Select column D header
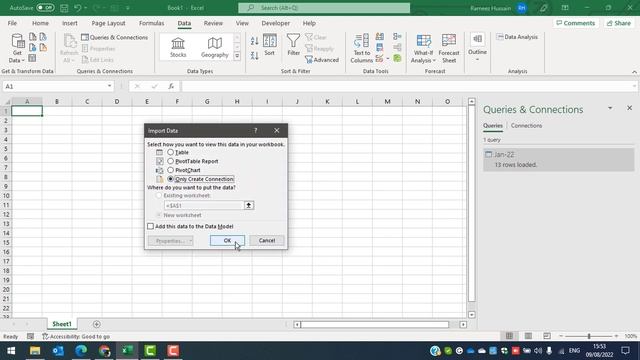640x360 pixels. (117, 101)
